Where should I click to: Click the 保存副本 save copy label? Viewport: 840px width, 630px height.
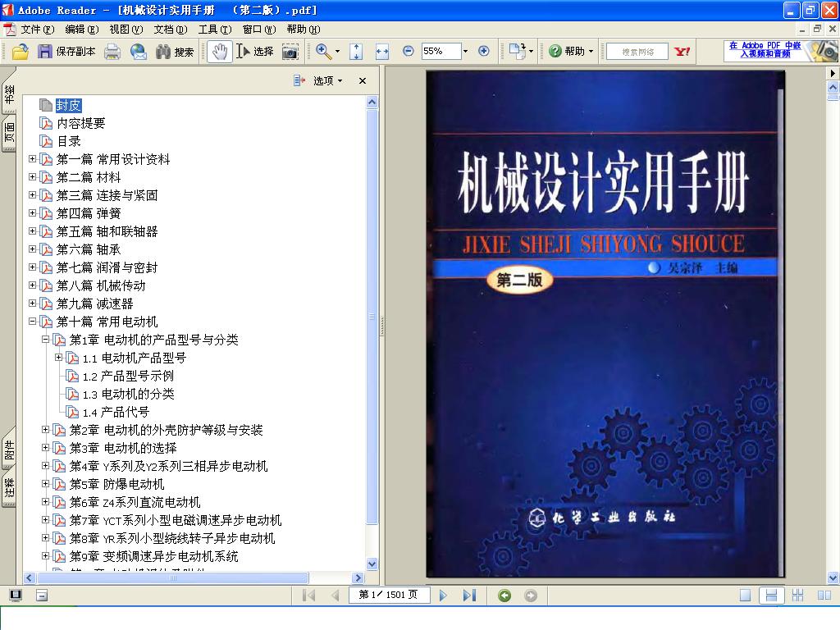pyautogui.click(x=75, y=52)
